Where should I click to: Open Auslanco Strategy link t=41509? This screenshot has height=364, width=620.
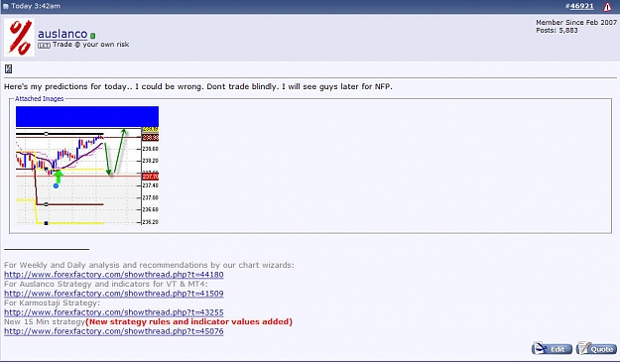[x=114, y=294]
